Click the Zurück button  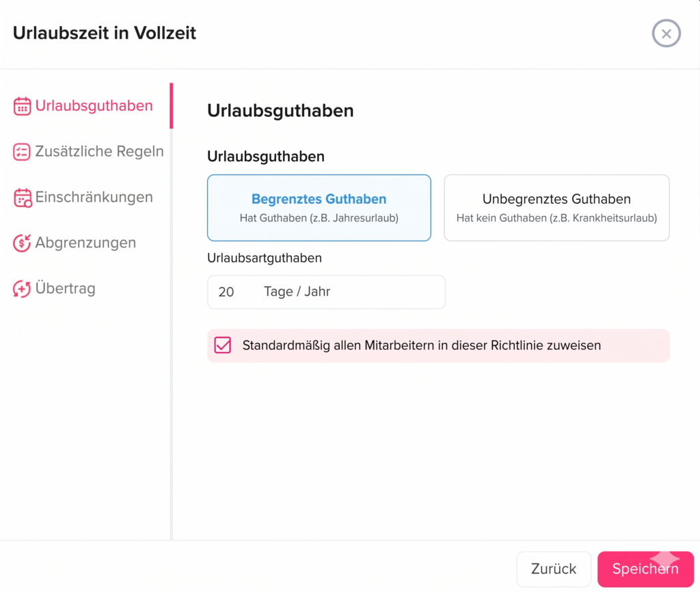(x=554, y=569)
